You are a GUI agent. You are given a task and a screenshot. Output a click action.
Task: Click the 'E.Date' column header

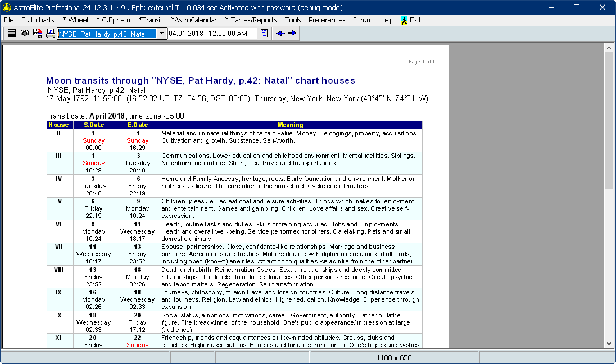point(138,125)
